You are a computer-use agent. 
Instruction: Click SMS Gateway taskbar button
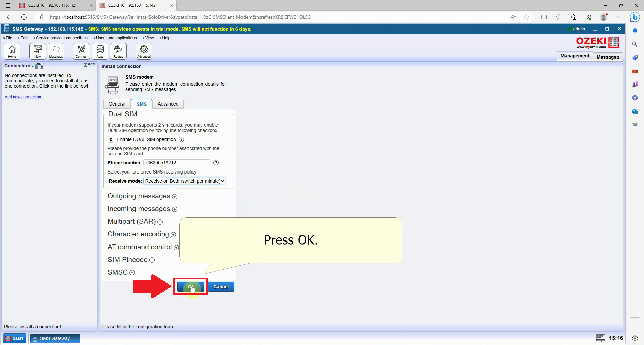[55, 338]
